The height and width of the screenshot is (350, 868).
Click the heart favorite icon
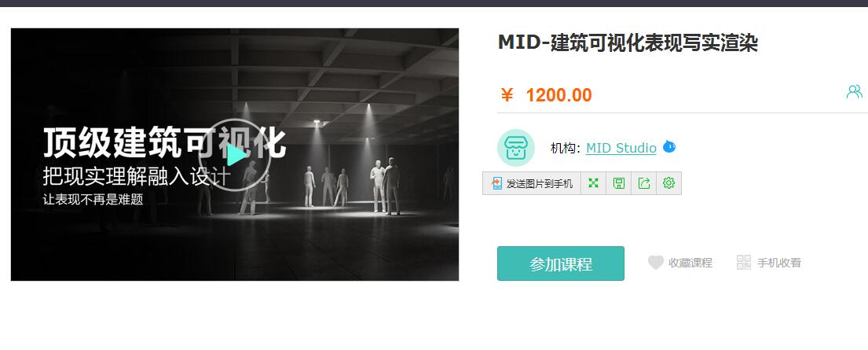[655, 263]
